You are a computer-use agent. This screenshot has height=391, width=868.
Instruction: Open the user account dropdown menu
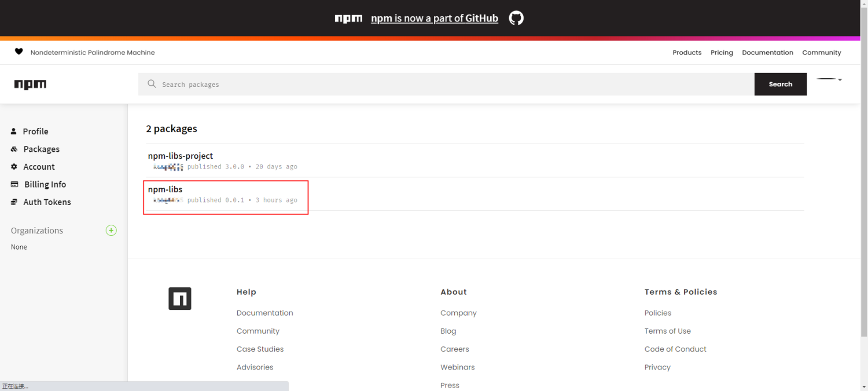point(829,79)
